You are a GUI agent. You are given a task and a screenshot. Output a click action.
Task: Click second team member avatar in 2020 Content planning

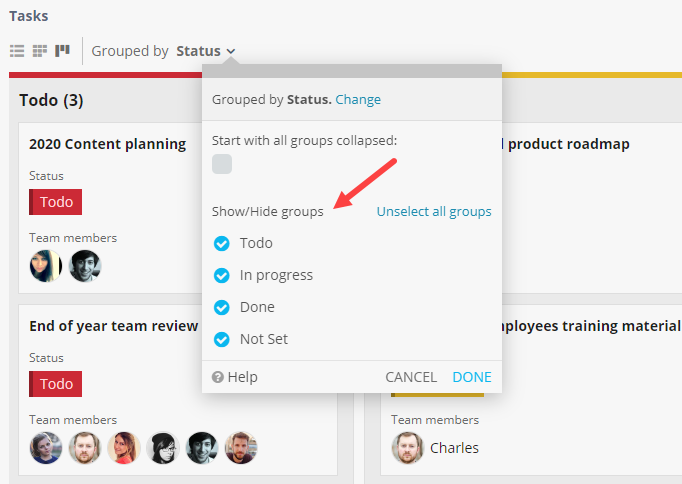tap(85, 266)
